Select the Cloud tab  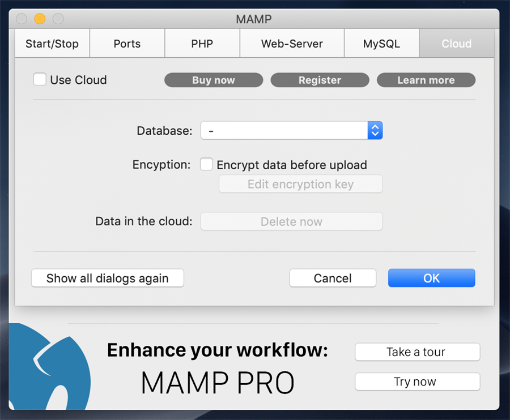coord(456,44)
